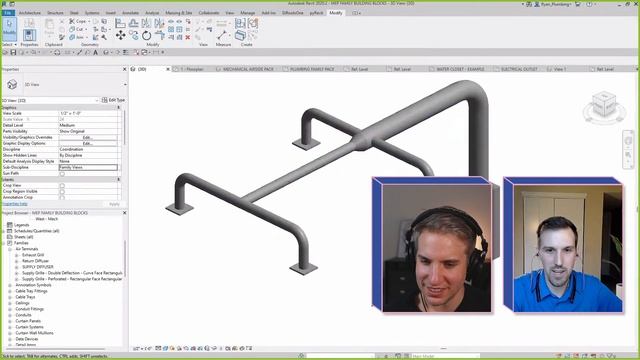Expand the Curtain Panels node

pos(10,321)
